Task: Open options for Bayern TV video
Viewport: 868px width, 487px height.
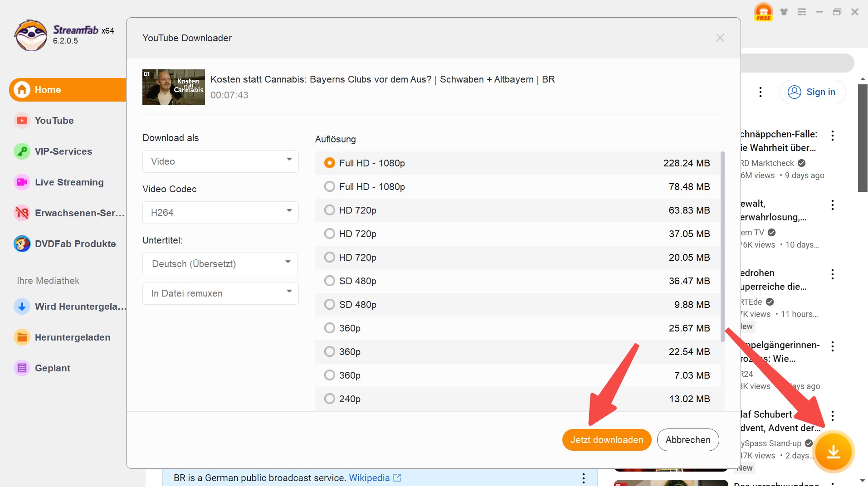Action: tap(833, 205)
